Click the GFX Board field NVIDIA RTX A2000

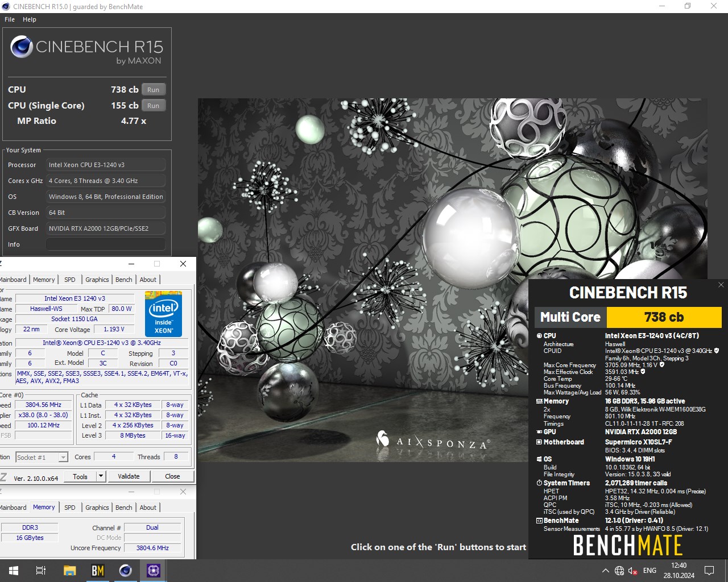coord(106,228)
